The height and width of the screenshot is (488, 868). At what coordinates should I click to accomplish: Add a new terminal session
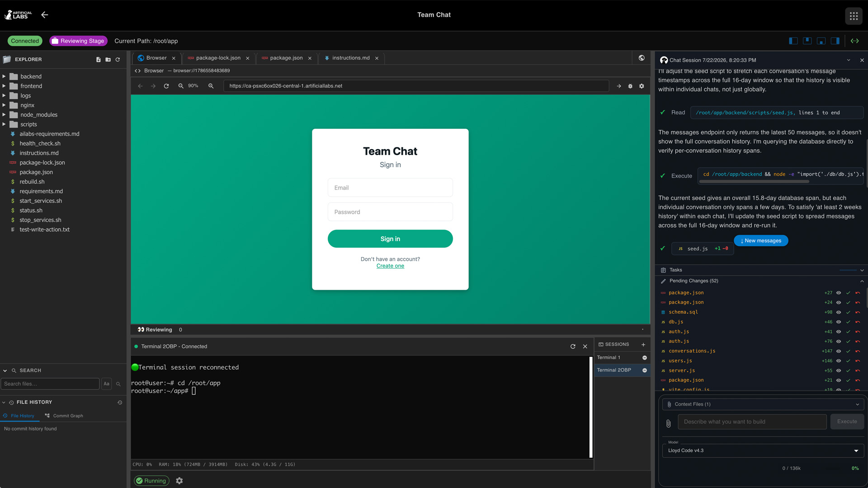[643, 345]
